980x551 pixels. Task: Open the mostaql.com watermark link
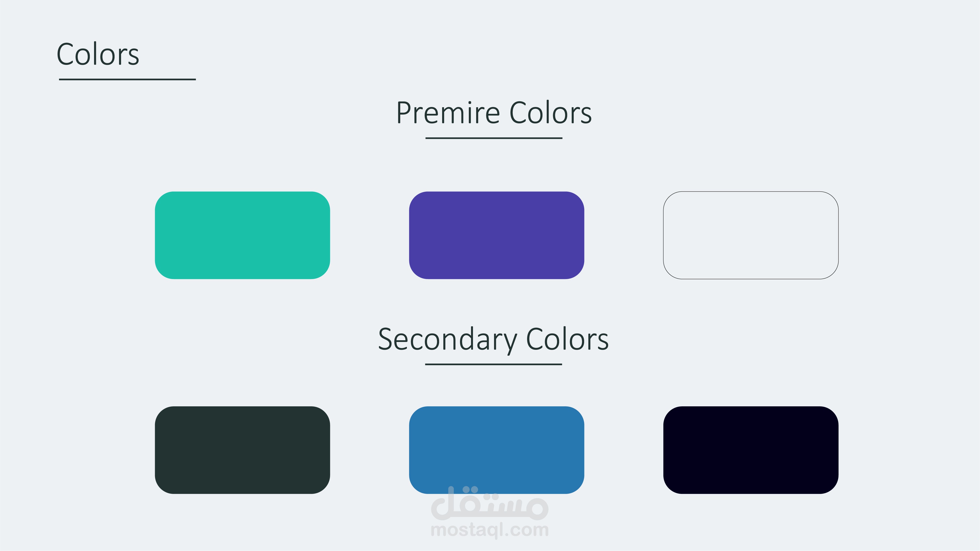[x=489, y=530]
